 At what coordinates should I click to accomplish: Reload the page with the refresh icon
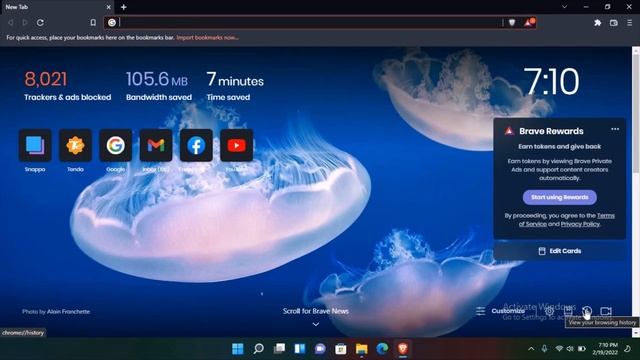(x=40, y=22)
